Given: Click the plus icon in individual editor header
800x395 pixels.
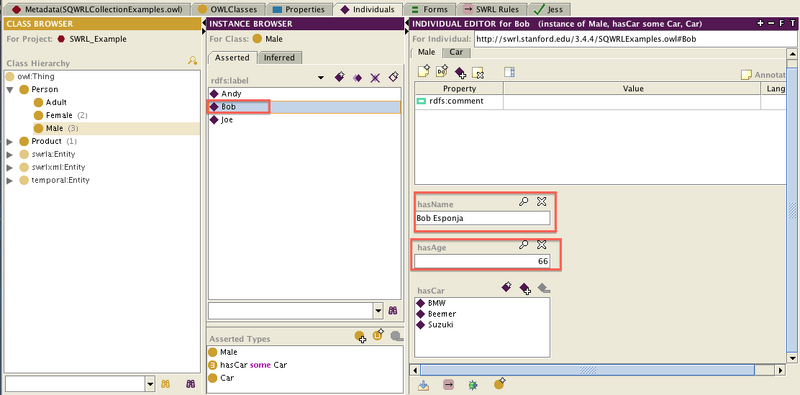Looking at the screenshot, I should coord(760,23).
